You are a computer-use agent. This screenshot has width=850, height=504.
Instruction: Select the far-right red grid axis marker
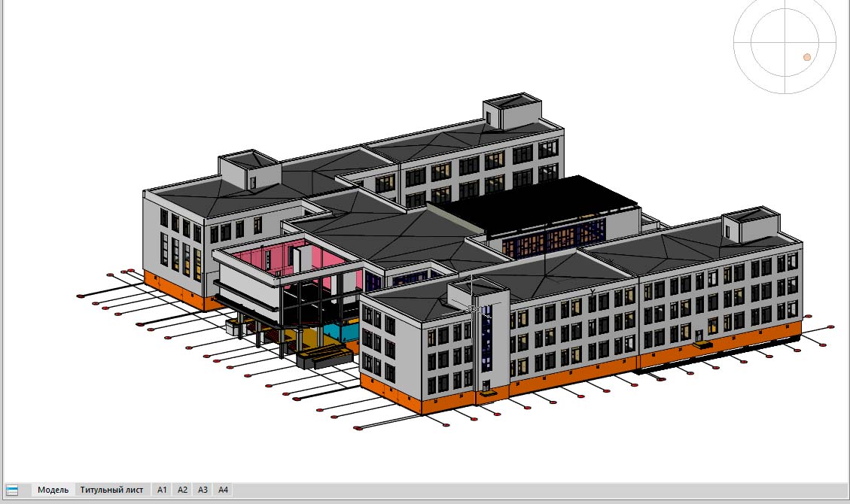(830, 327)
